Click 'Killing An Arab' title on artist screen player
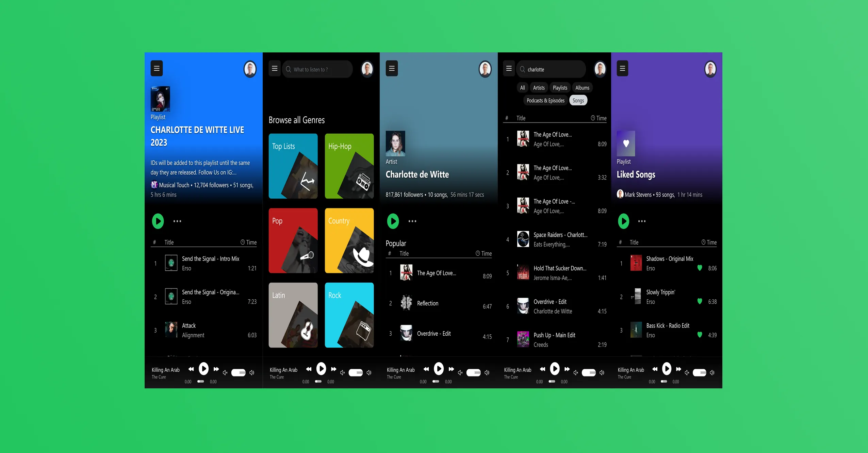The width and height of the screenshot is (868, 453). click(400, 370)
